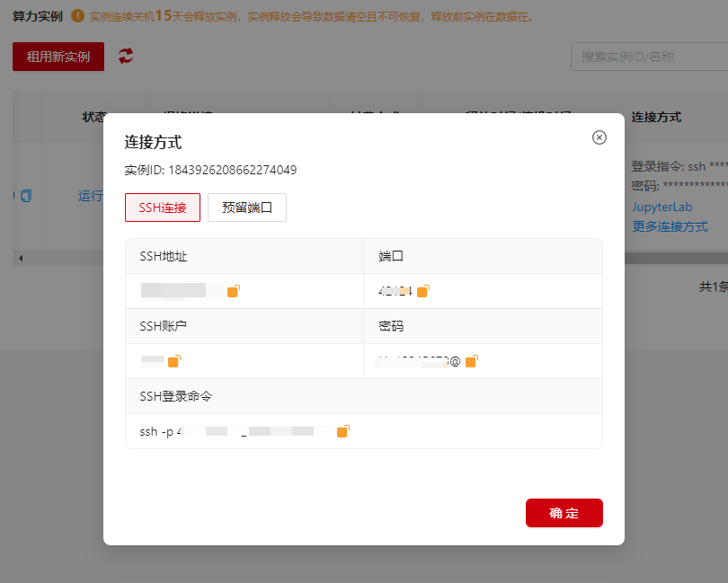Confirm with the 确定 button
This screenshot has width=728, height=583.
pos(564,513)
